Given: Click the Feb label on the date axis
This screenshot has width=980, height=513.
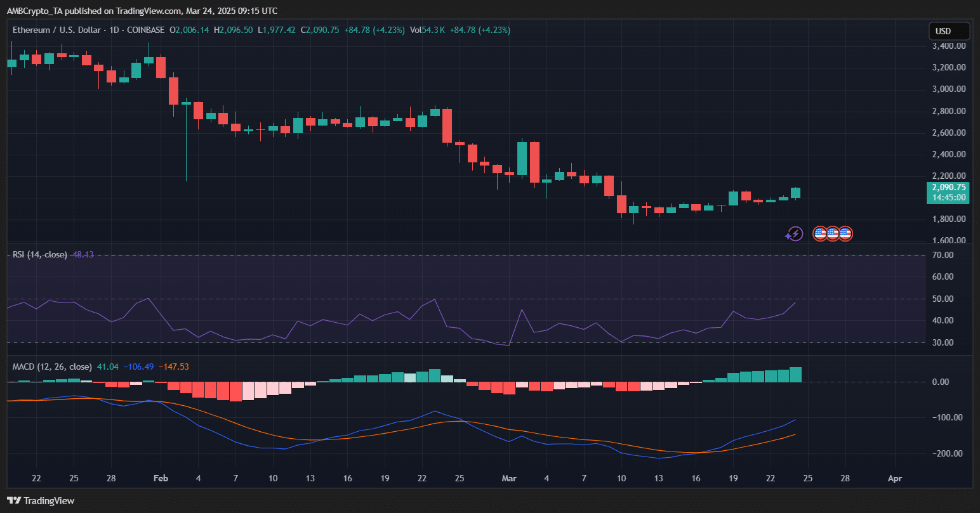Looking at the screenshot, I should (x=160, y=478).
